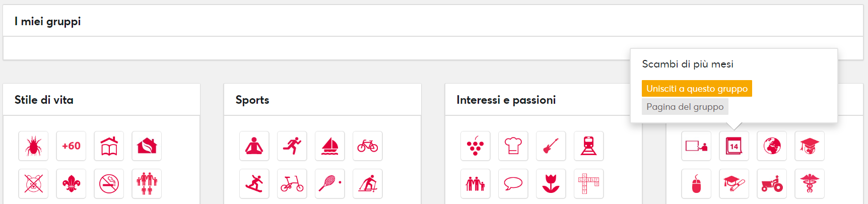Select the electric guitar music icon
Screen dimensions: 868x204
551,146
